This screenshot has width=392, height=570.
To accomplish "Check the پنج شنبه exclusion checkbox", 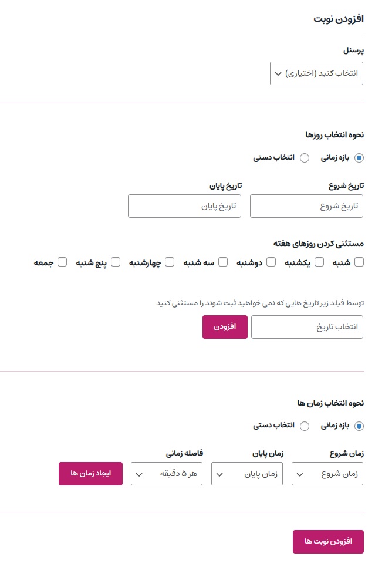I will click(116, 262).
